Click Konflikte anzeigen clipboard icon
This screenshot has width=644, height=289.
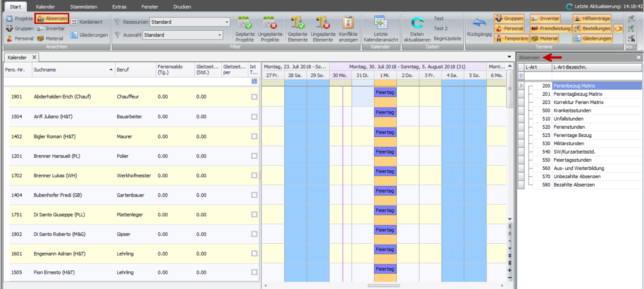[x=348, y=22]
